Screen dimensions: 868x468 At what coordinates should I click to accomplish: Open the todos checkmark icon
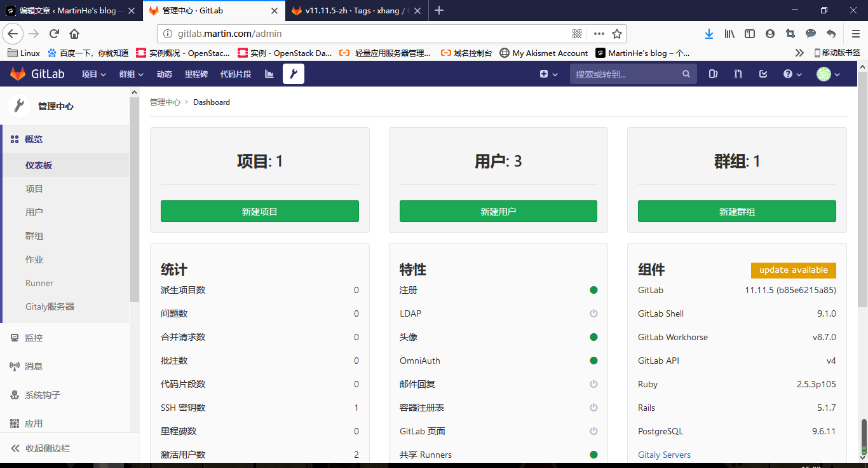(763, 74)
